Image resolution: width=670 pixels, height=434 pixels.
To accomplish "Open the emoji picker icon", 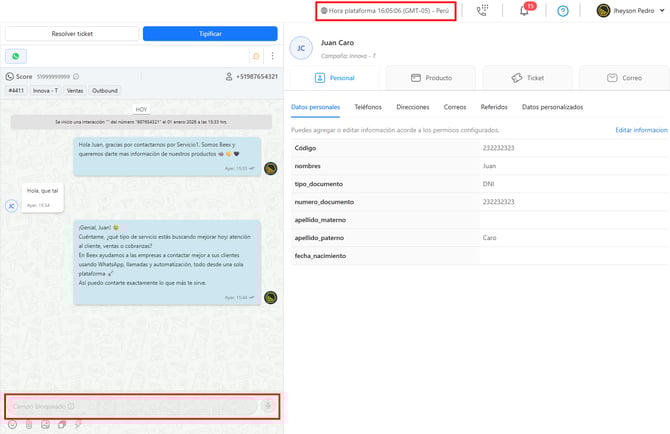I will [x=12, y=425].
